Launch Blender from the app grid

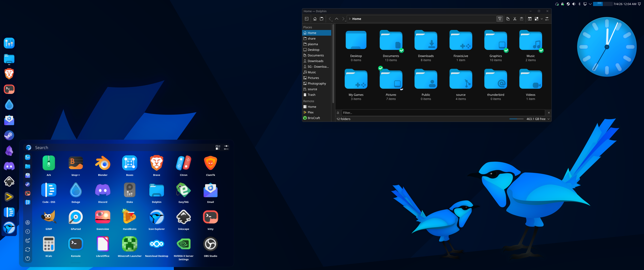click(103, 166)
